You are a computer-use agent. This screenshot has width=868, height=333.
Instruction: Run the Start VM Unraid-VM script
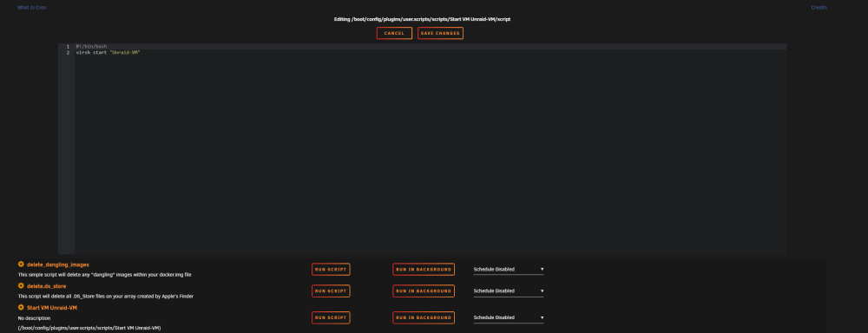coord(331,317)
